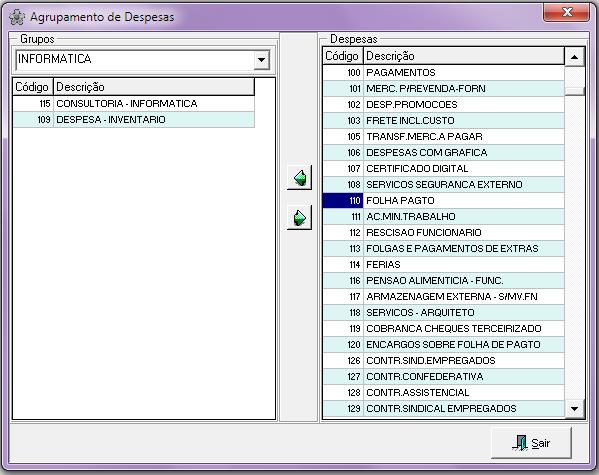The height and width of the screenshot is (475, 599).
Task: Select DESPESA - INVENTARIO row
Action: [x=134, y=120]
